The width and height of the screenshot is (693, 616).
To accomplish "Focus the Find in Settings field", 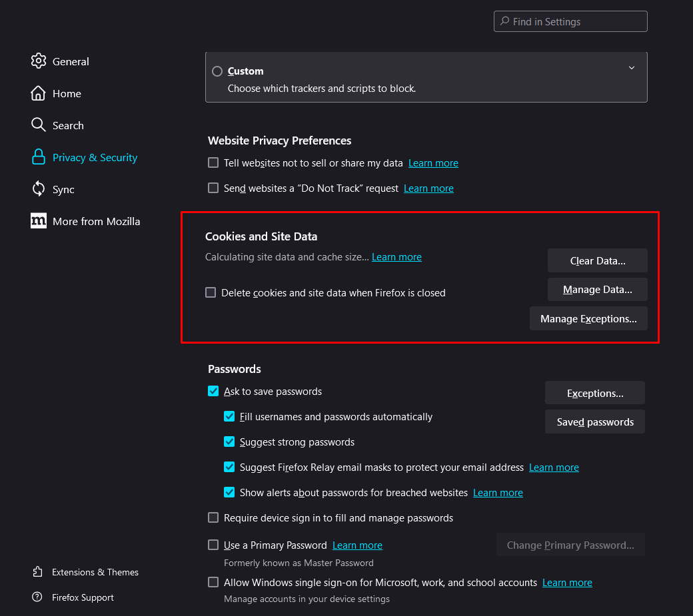I will pos(570,21).
